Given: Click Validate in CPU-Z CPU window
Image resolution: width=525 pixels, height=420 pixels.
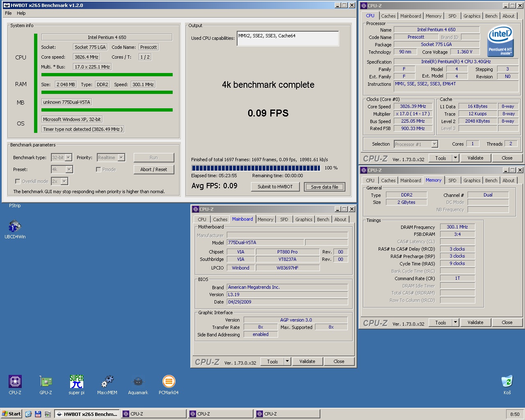Looking at the screenshot, I should [475, 158].
